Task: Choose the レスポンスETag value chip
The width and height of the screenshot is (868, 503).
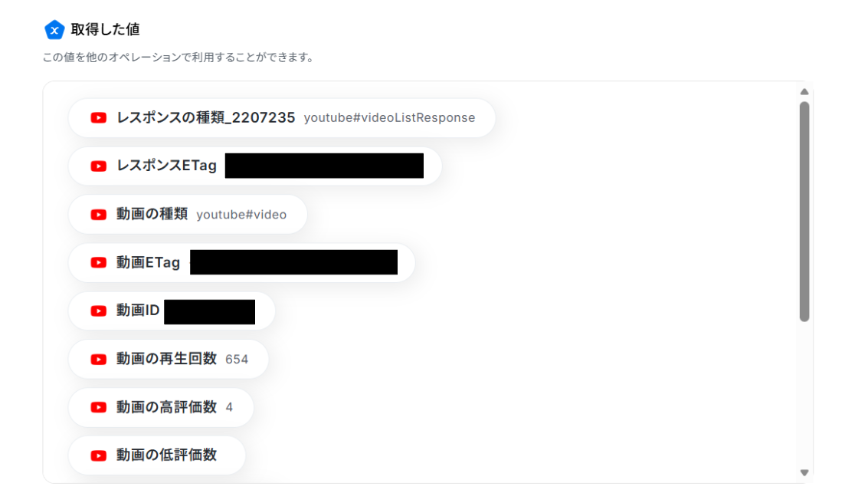Action: (x=255, y=166)
